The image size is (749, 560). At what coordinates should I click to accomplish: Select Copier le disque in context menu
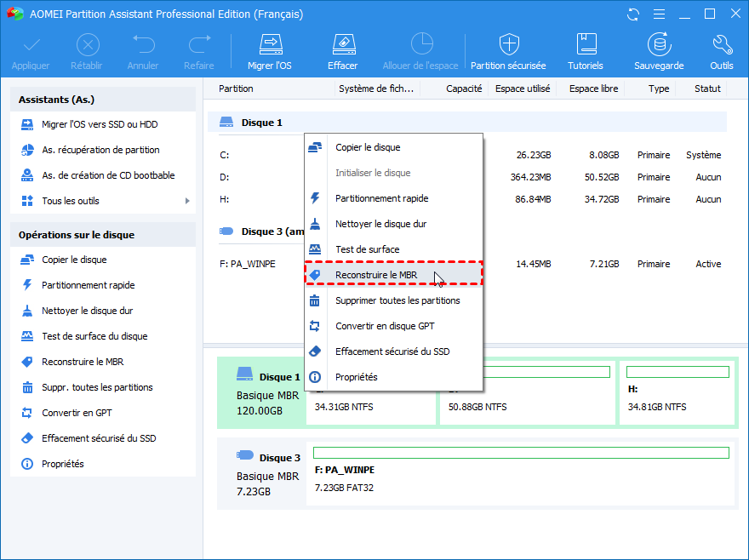click(367, 147)
